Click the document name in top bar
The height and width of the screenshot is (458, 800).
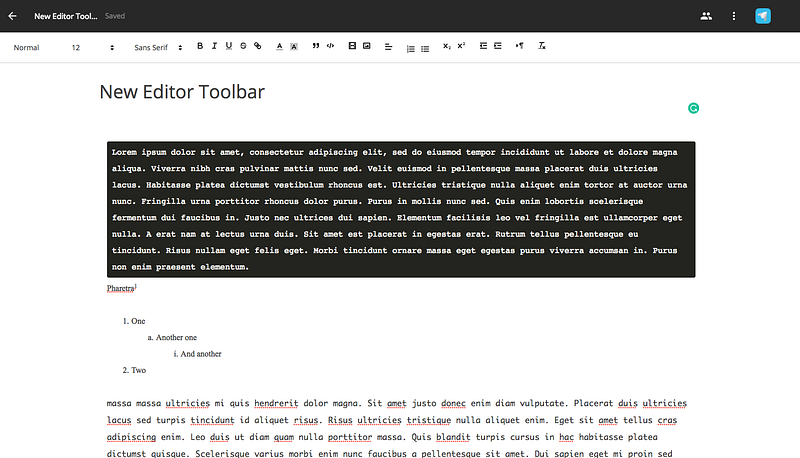[66, 16]
